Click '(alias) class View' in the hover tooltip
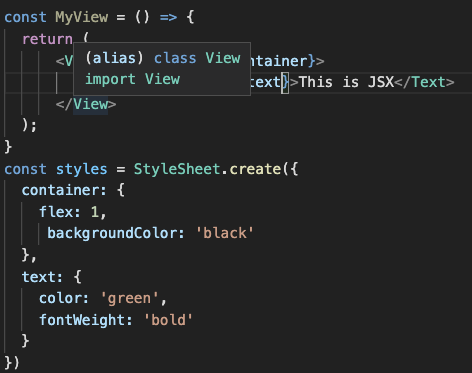The image size is (472, 373). click(x=163, y=58)
